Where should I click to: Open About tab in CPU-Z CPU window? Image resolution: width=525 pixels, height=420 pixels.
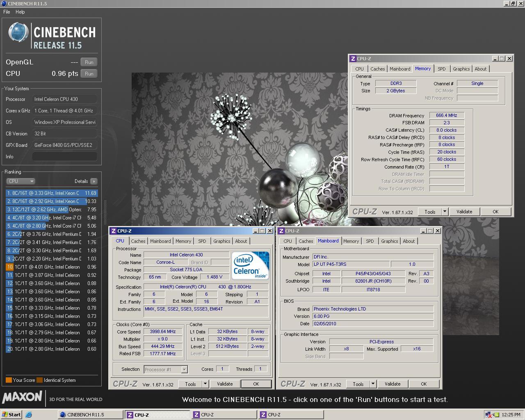pyautogui.click(x=241, y=241)
